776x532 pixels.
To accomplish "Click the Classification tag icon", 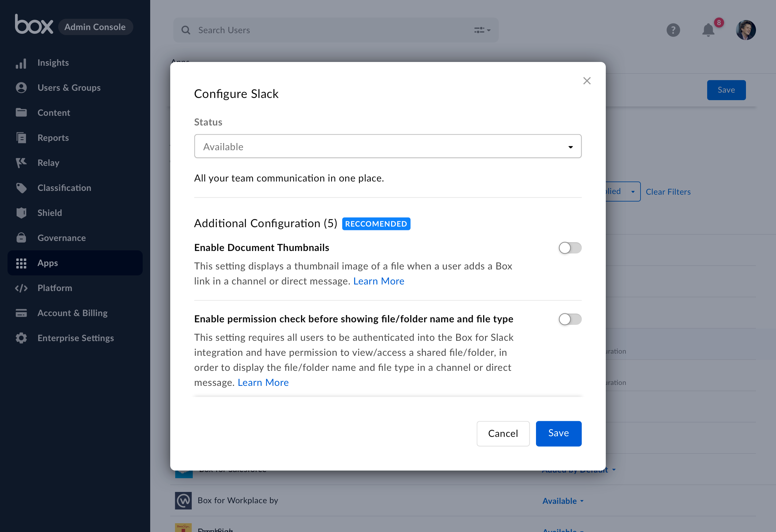I will click(21, 188).
